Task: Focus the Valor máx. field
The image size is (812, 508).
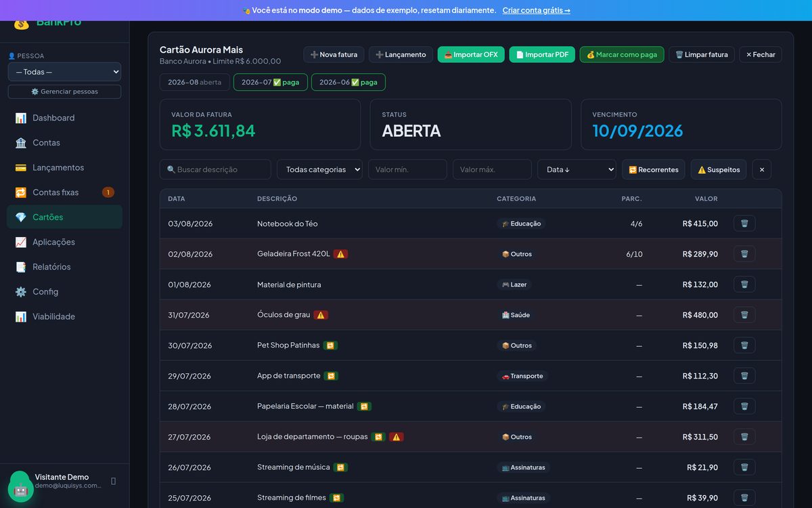Action: point(492,169)
